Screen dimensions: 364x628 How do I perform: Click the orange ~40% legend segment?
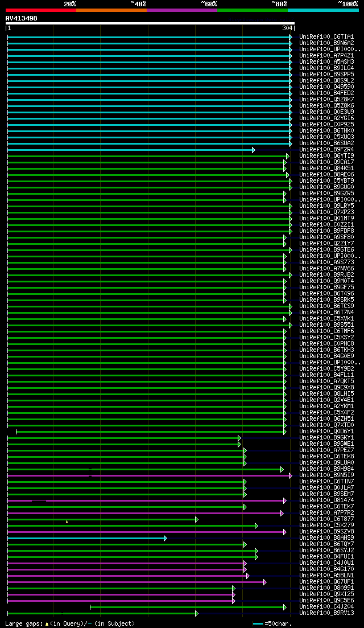(x=111, y=10)
